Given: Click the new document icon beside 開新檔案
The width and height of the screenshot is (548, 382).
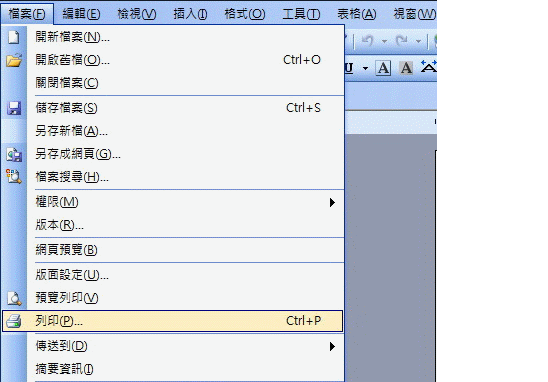Looking at the screenshot, I should 14,37.
